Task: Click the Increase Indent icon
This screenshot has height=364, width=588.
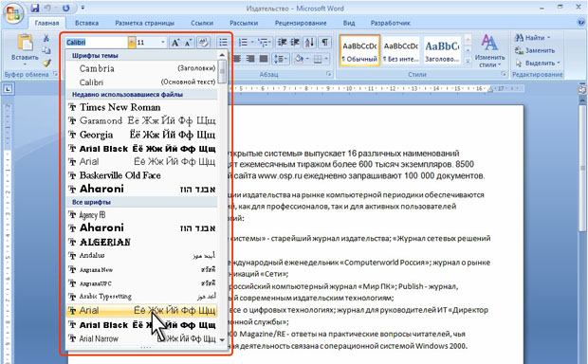Action: 295,43
